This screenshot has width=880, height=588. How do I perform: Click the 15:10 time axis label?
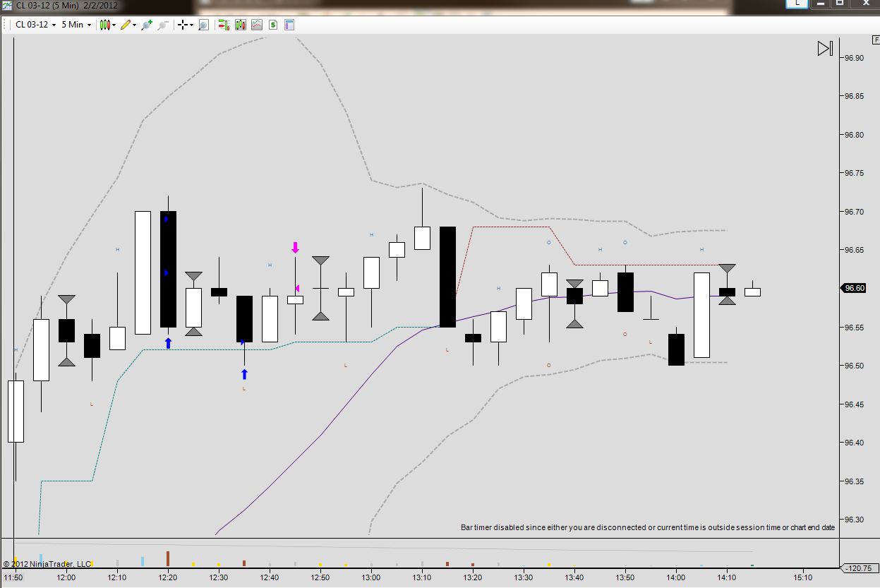point(803,577)
